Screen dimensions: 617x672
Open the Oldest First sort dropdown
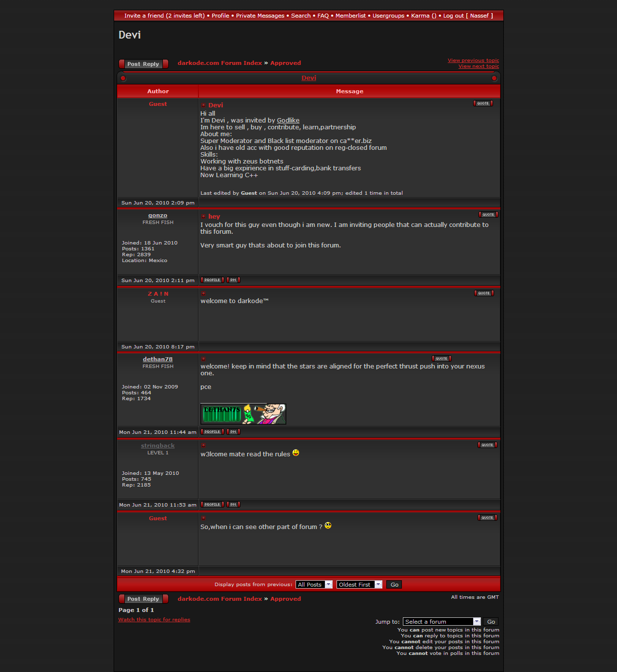tap(358, 585)
